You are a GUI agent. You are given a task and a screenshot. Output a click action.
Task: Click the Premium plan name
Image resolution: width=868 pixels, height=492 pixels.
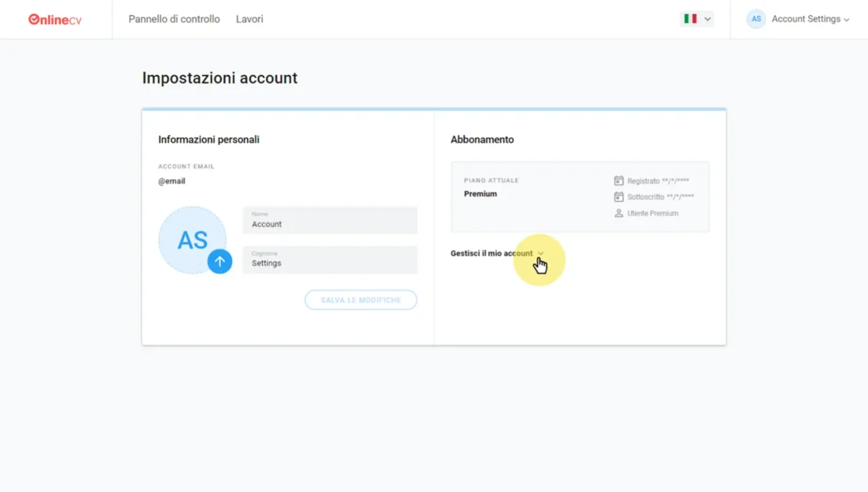(480, 193)
